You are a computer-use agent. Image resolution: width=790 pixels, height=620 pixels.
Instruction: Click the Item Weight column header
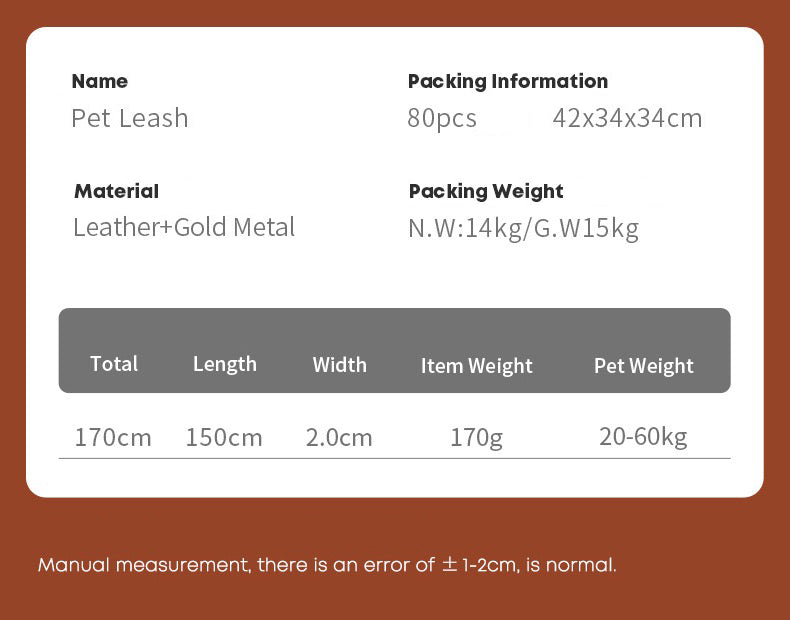477,366
